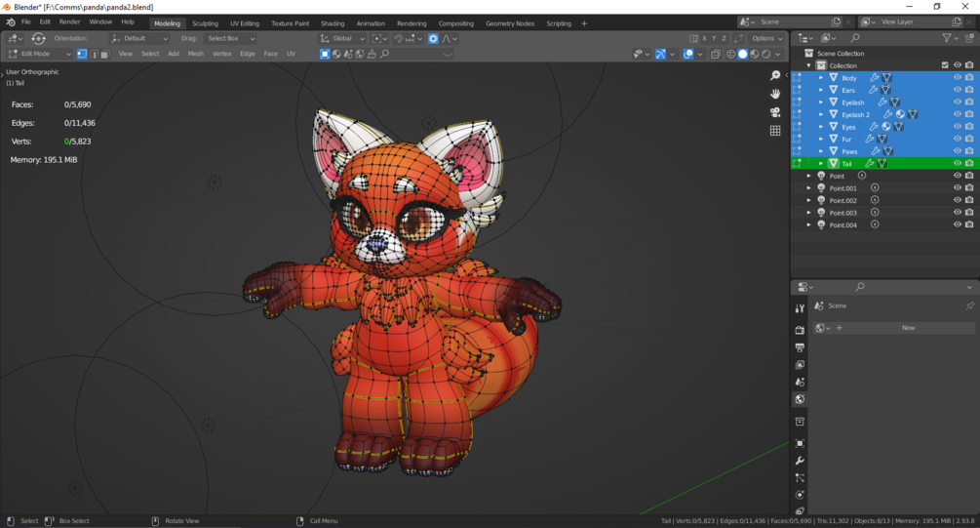Viewport: 980px width, 528px height.
Task: Toggle snapping magnet
Action: click(x=398, y=38)
